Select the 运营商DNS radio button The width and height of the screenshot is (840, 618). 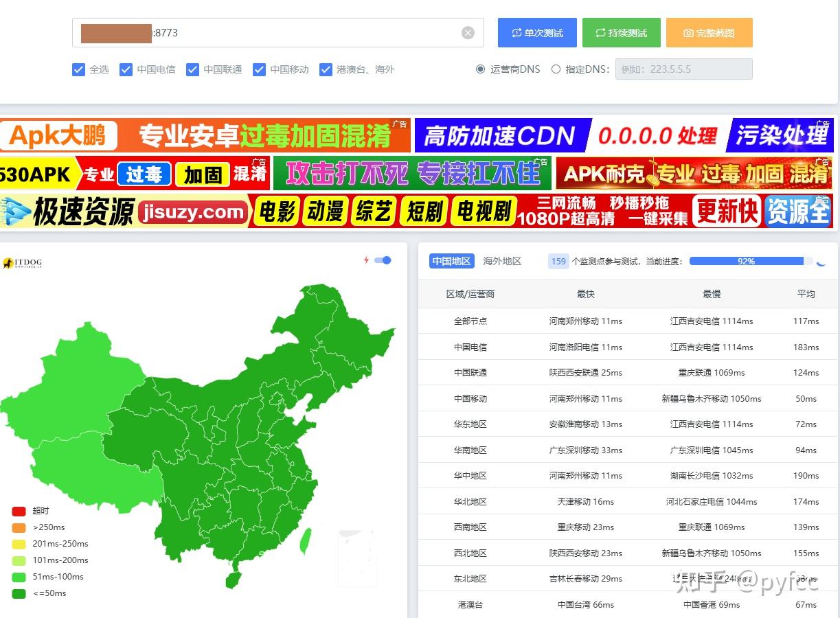pos(481,69)
